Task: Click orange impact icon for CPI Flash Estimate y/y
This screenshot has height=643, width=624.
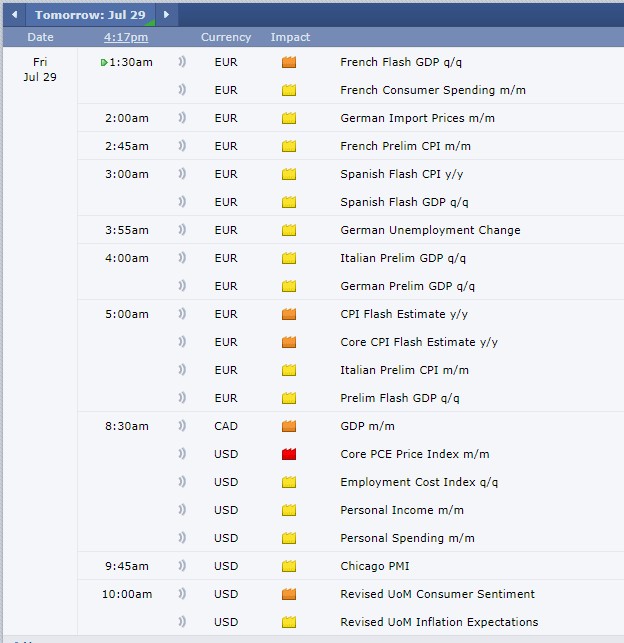Action: tap(289, 314)
